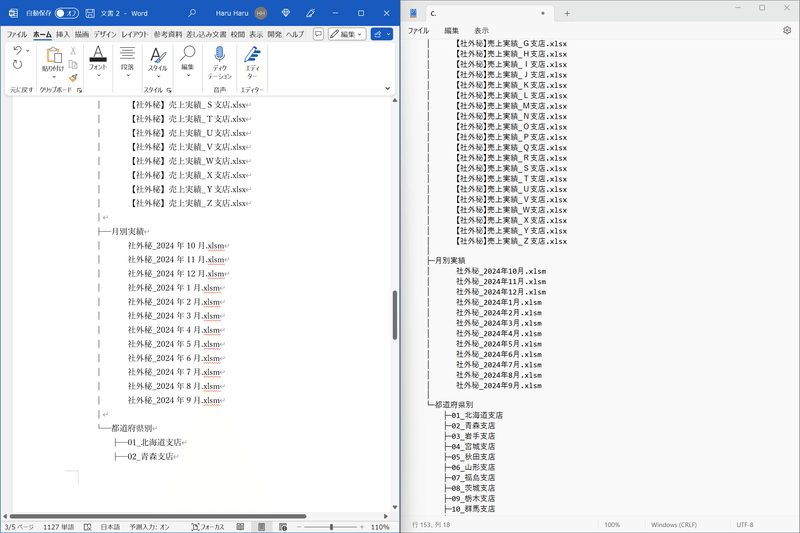This screenshot has width=800, height=533.
Task: Click the Undo arrow icon
Action: (x=17, y=50)
